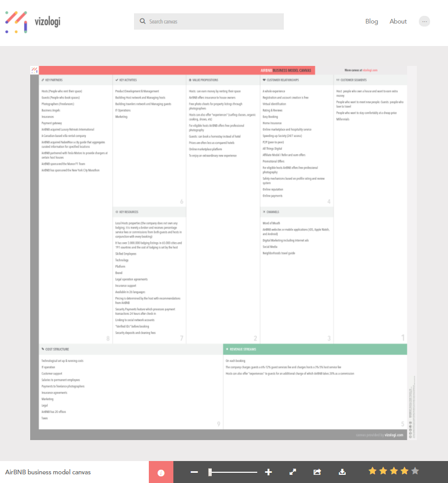Focus the Search canvas field
The width and height of the screenshot is (448, 483).
[x=209, y=21]
